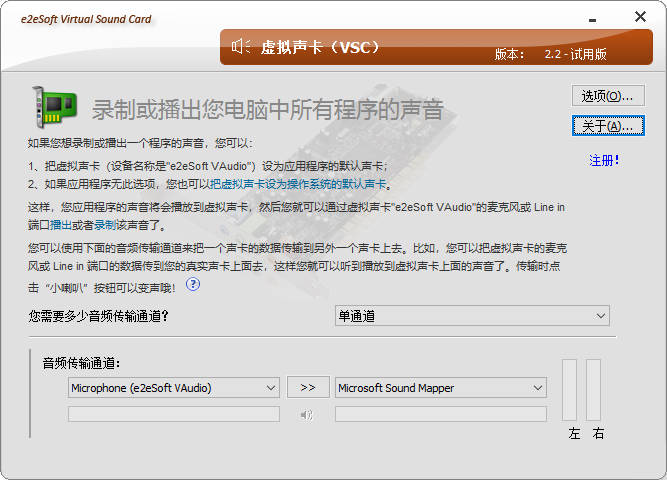Click the source level bar under Microphone
667x480 pixels.
pyautogui.click(x=174, y=414)
